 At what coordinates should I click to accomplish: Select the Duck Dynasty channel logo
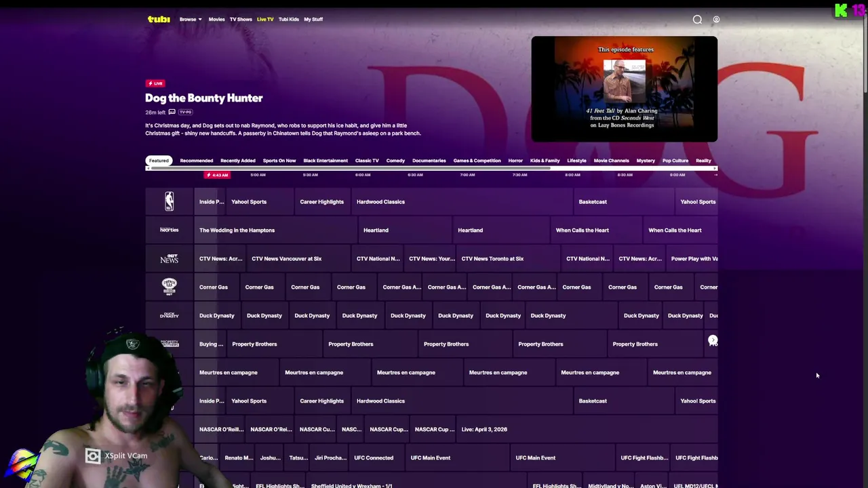click(169, 315)
